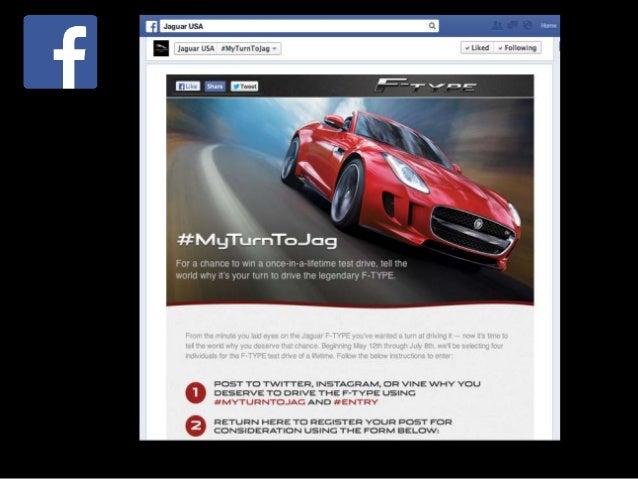Click the Facebook Like button on the banner
The width and height of the screenshot is (638, 479).
[188, 86]
